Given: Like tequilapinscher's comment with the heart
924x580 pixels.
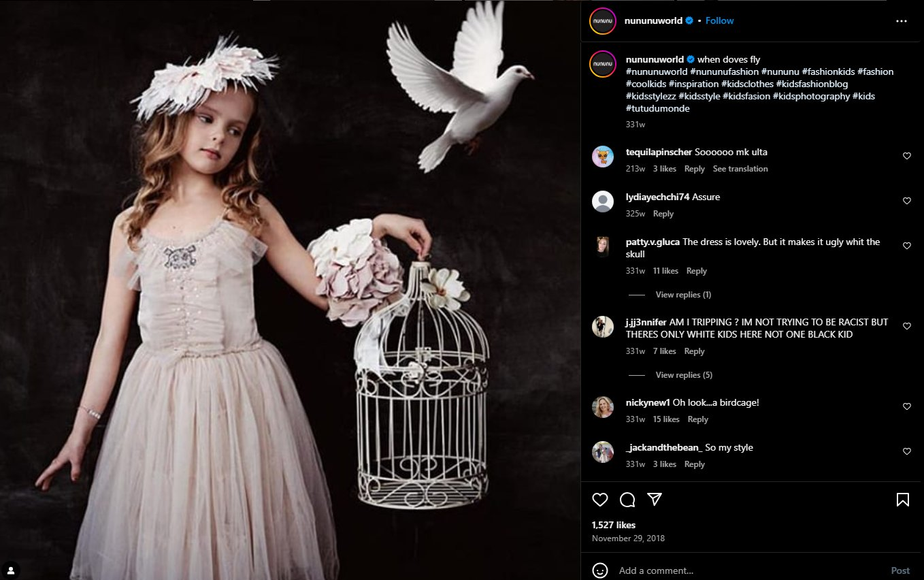Looking at the screenshot, I should tap(906, 156).
